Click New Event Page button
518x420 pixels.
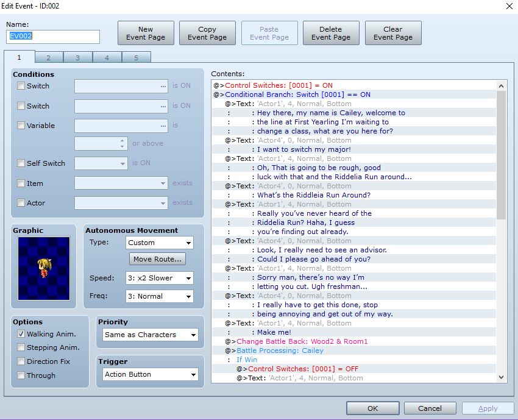pyautogui.click(x=146, y=33)
